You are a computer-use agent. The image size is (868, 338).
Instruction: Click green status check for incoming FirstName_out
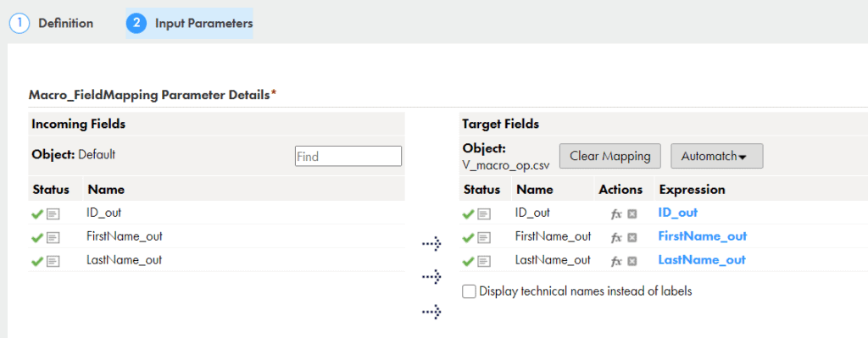coord(37,238)
